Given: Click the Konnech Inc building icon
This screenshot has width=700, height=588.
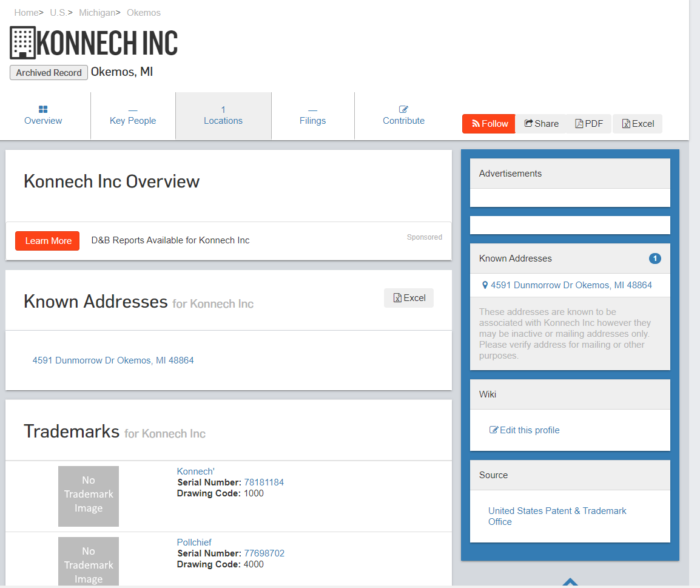Looking at the screenshot, I should pyautogui.click(x=22, y=43).
